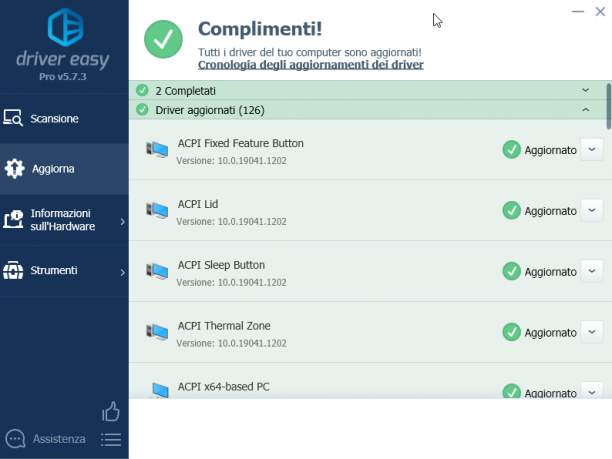Minimize the Driver Easy window
612x459 pixels.
point(578,12)
